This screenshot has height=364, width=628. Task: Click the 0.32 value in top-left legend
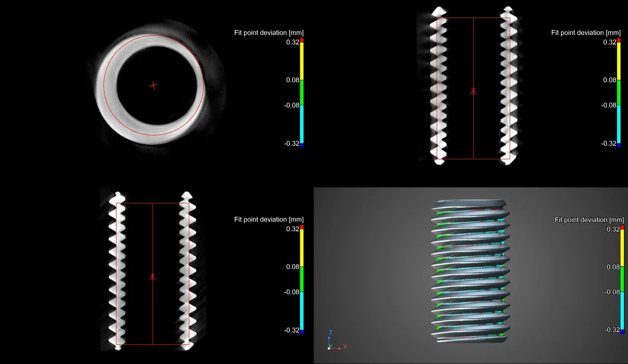(293, 42)
